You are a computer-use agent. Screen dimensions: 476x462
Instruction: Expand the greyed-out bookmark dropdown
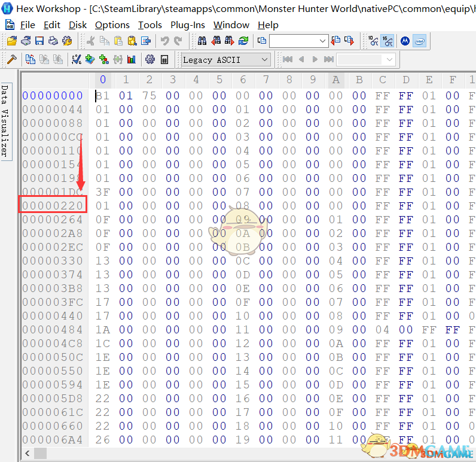pyautogui.click(x=389, y=59)
